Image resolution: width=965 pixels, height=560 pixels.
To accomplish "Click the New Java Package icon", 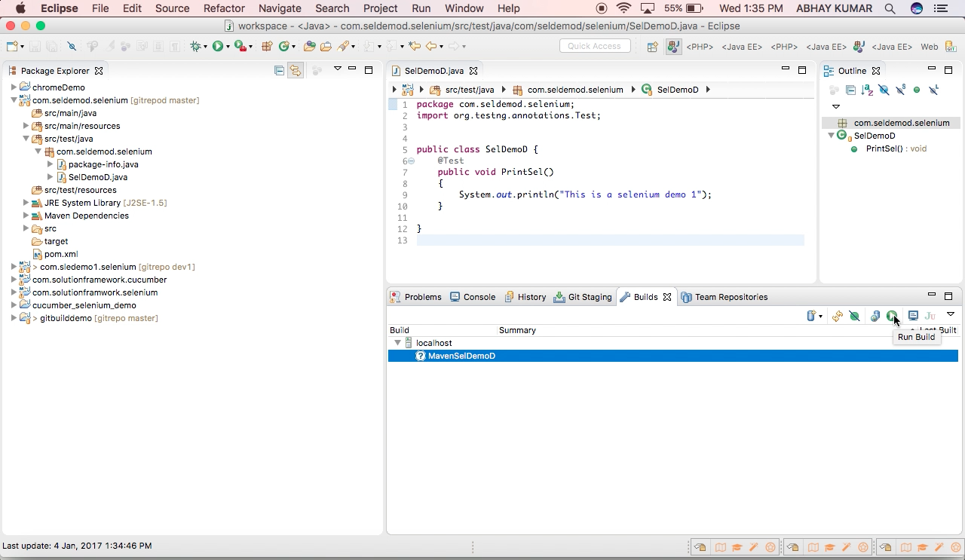I will [x=267, y=46].
